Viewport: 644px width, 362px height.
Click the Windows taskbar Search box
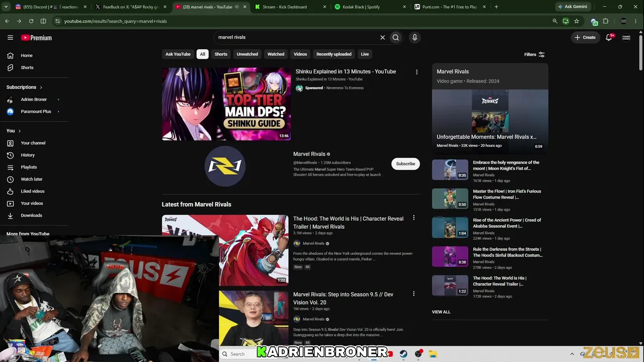point(237,354)
